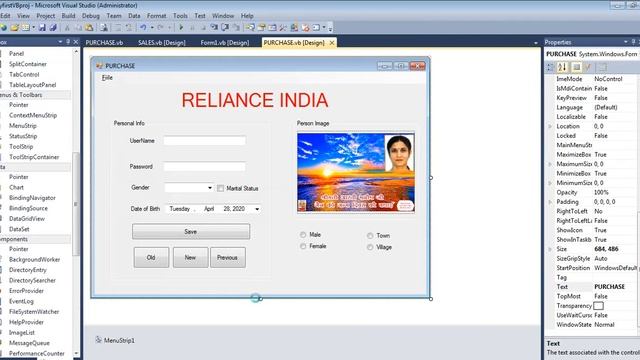Select the Town radio button
640x360 pixels.
pyautogui.click(x=370, y=236)
